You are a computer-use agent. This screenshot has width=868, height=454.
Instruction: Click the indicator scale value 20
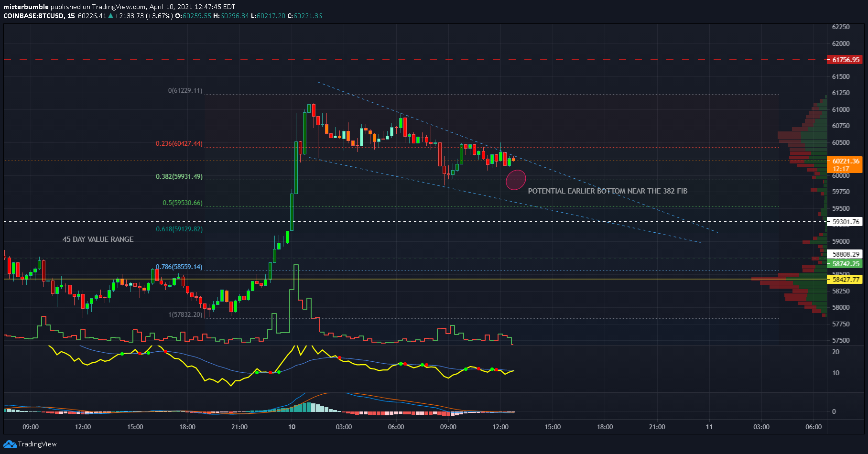pyautogui.click(x=835, y=352)
